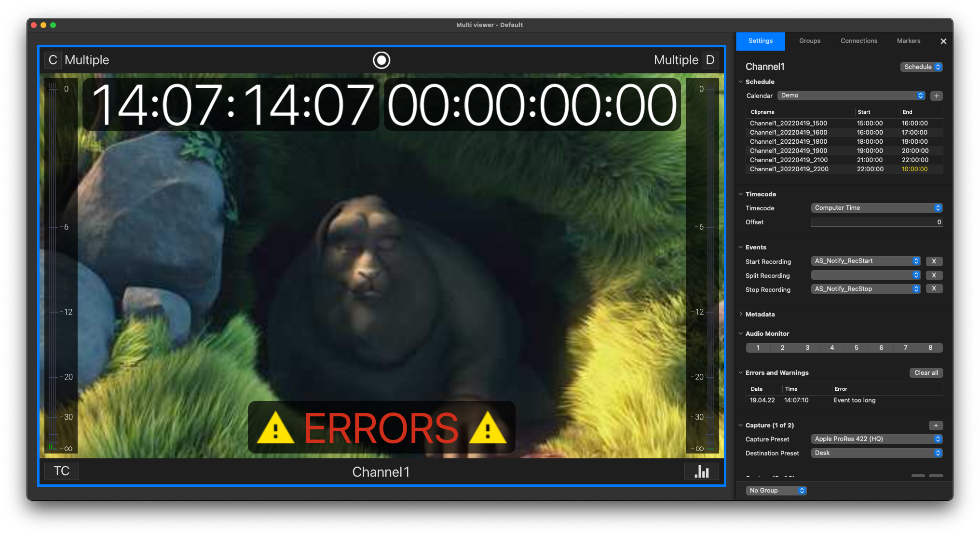Collapse the Capture (1 of 2) section

click(x=741, y=425)
